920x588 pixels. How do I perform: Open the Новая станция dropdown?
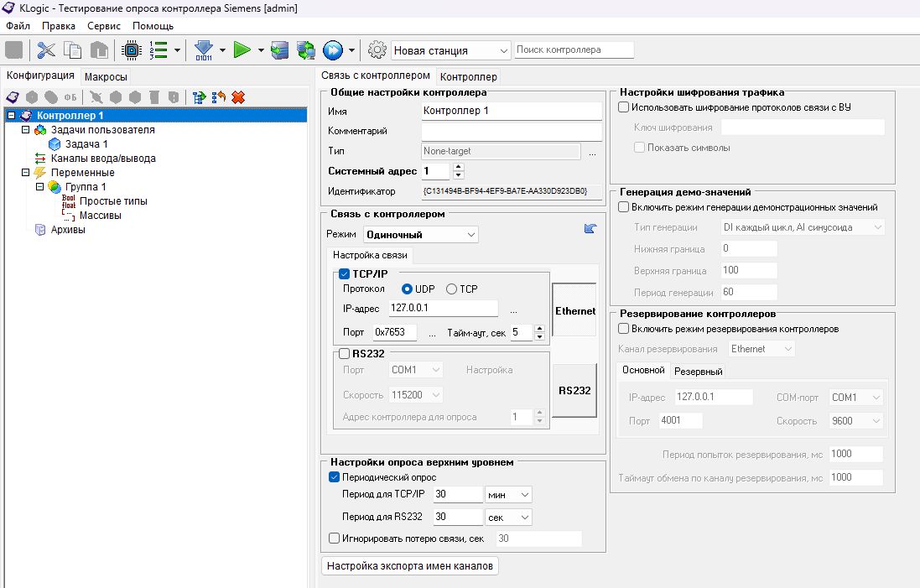[x=450, y=50]
